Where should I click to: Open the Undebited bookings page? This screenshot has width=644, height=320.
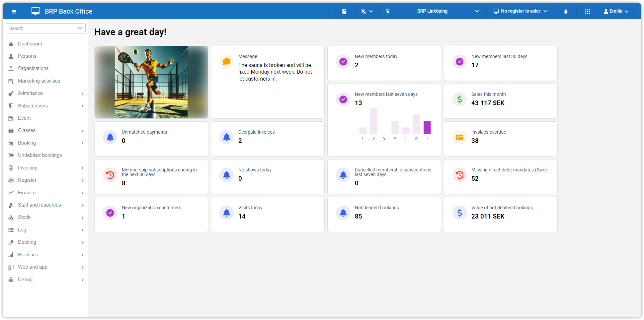click(40, 155)
